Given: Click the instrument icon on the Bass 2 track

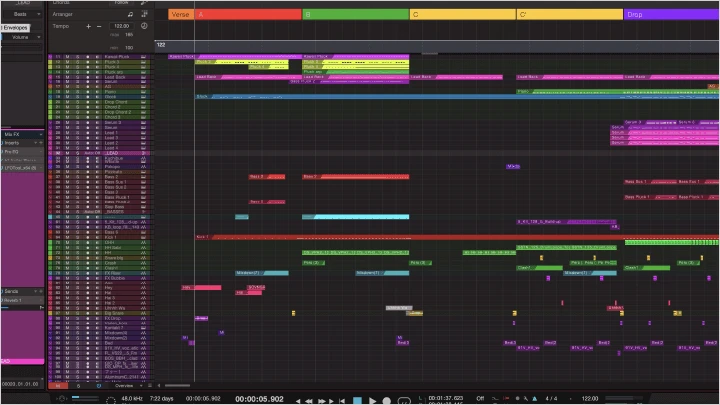Looking at the screenshot, I should point(143,177).
